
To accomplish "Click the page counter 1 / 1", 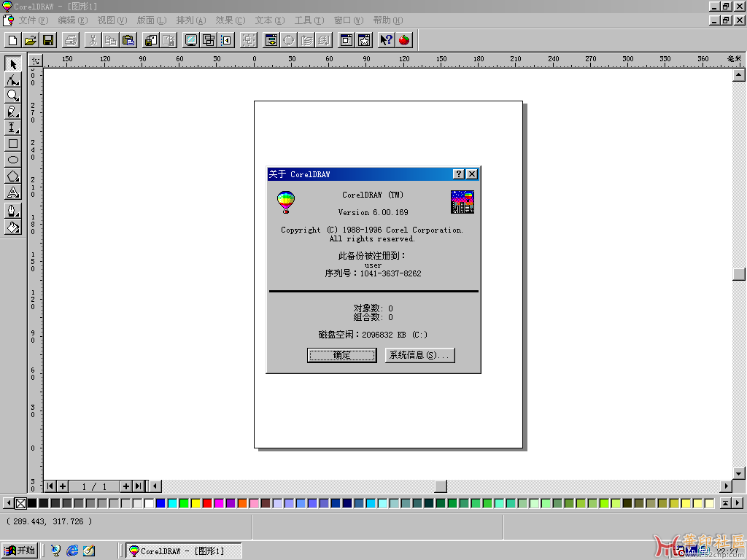I will coord(94,486).
